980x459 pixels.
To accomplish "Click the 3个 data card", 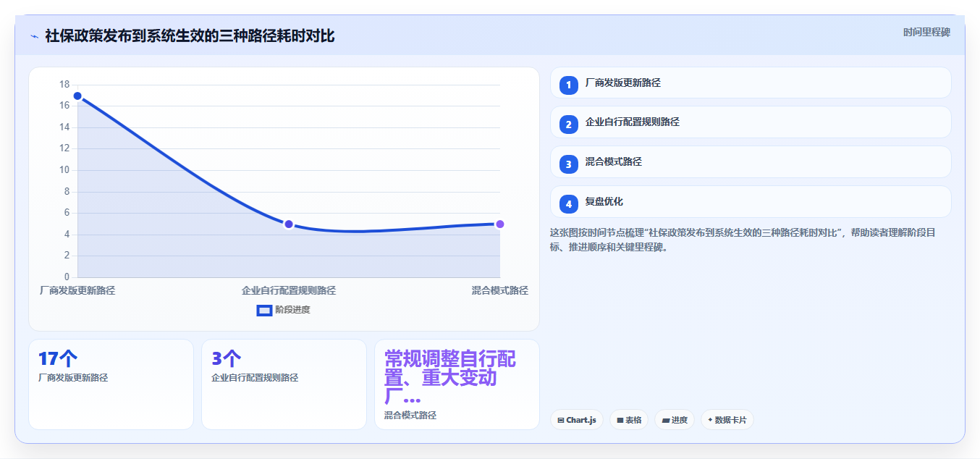I will [x=284, y=384].
